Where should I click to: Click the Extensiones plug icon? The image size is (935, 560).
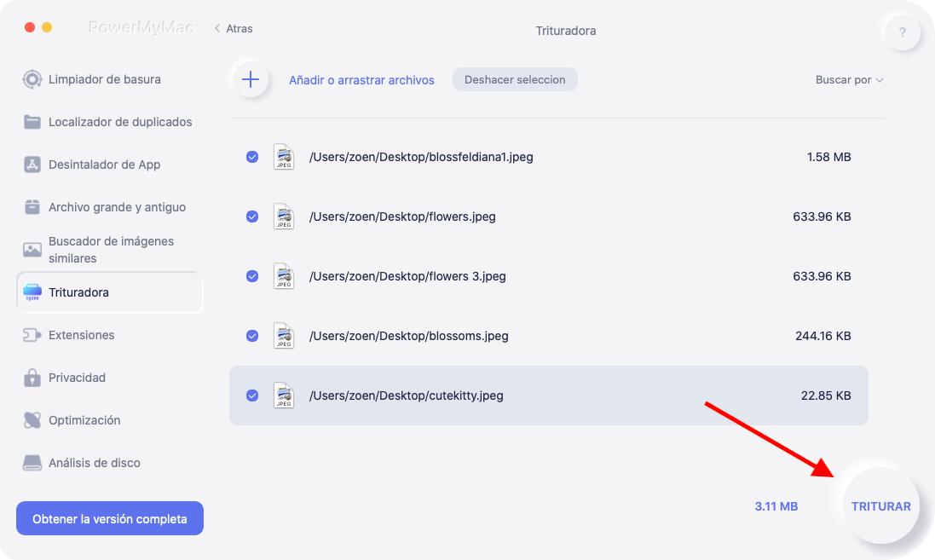[32, 335]
